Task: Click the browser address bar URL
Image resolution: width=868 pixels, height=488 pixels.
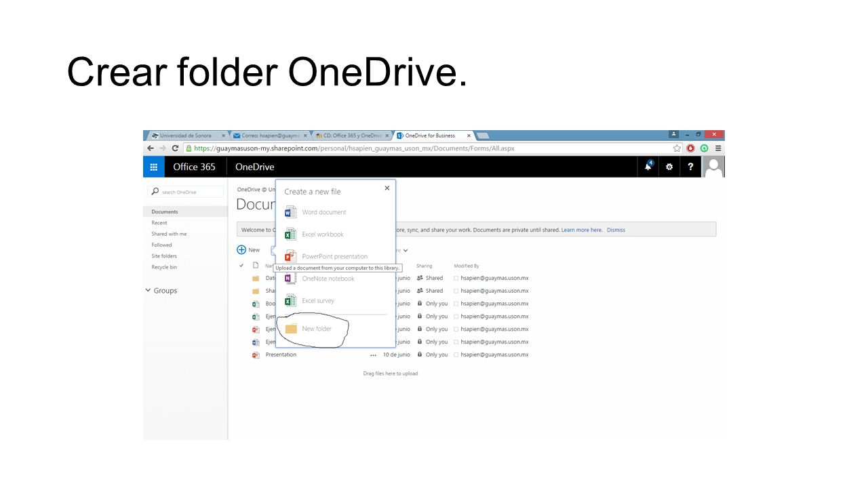Action: click(x=354, y=148)
